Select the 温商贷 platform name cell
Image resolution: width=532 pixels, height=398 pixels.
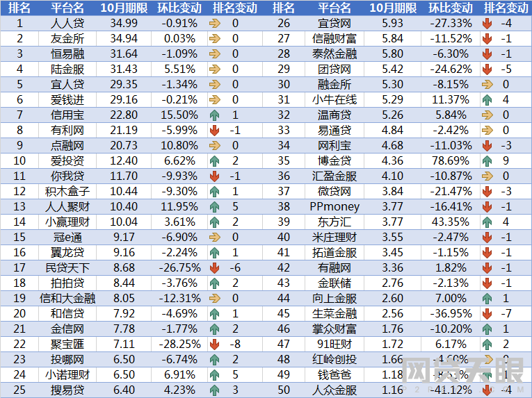334,115
